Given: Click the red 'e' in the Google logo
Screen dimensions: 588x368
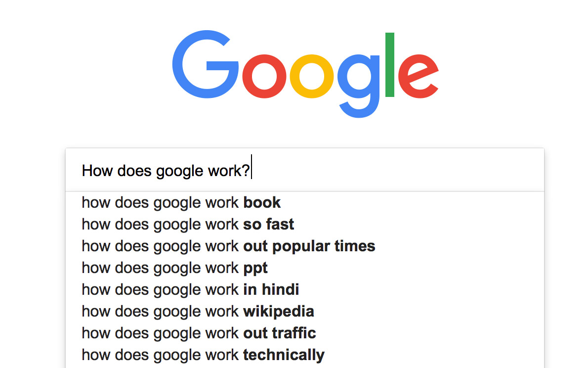Looking at the screenshot, I should [418, 74].
